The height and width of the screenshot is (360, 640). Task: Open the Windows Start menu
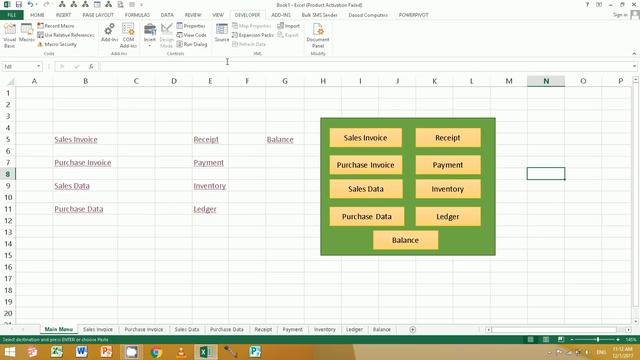tap(9, 351)
